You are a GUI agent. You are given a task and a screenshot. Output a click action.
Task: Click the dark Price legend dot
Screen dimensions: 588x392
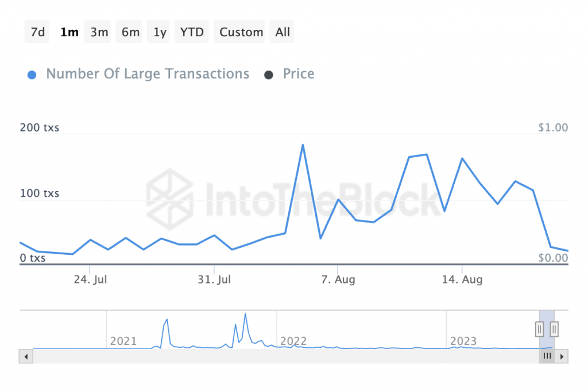coord(269,75)
